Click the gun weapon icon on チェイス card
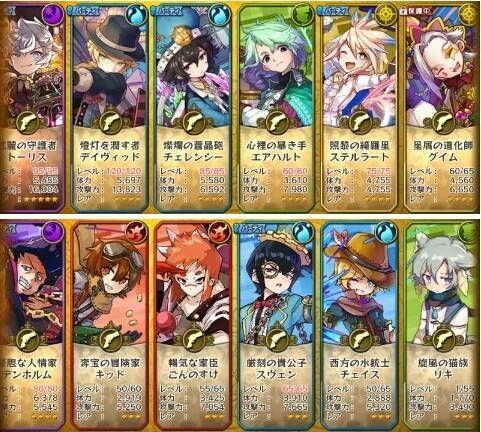 [x=359, y=340]
